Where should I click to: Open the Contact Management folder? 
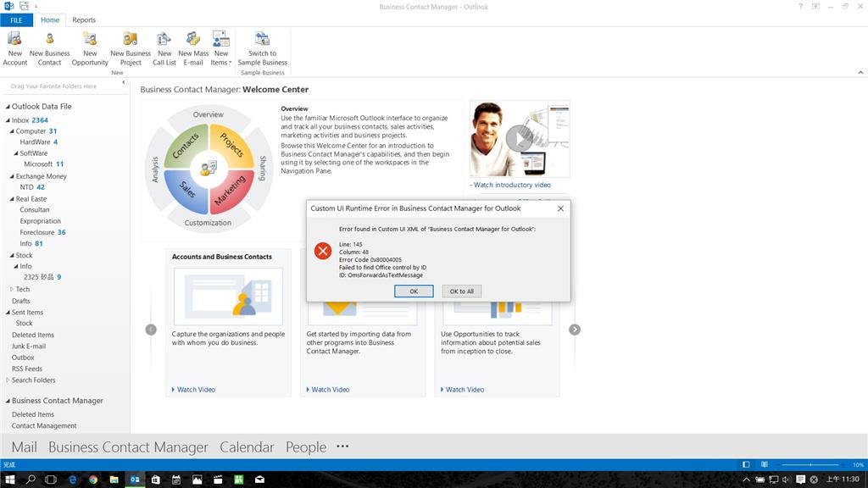point(44,426)
